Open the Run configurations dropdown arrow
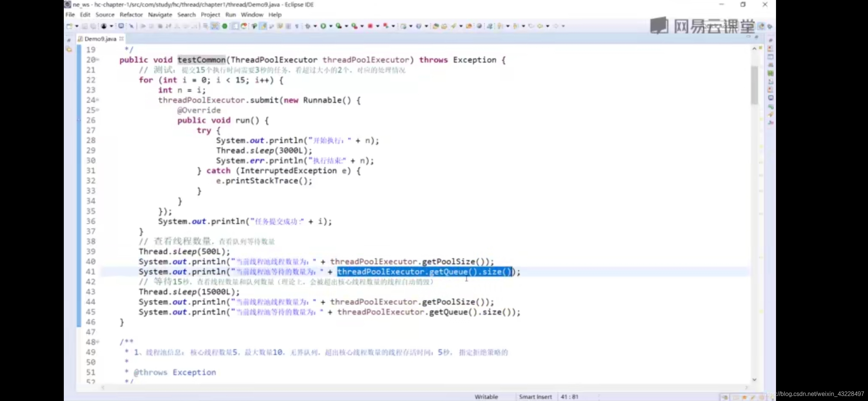868x401 pixels. (x=331, y=26)
